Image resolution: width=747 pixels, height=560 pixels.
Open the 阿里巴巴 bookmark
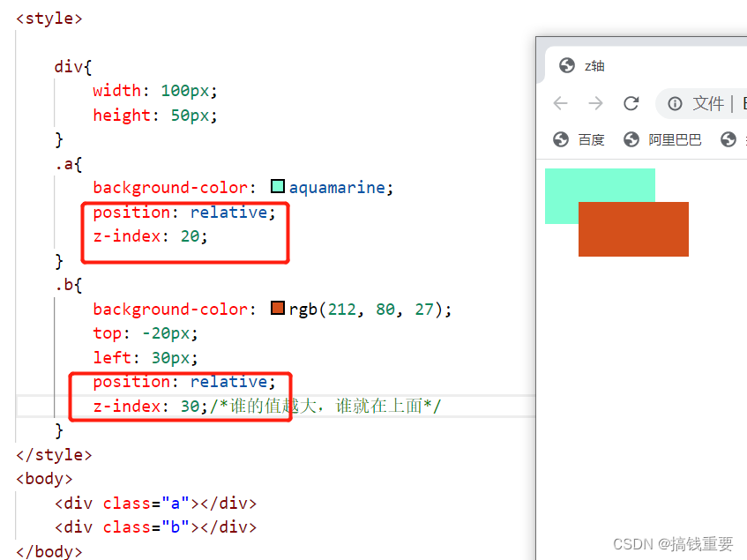coord(662,139)
